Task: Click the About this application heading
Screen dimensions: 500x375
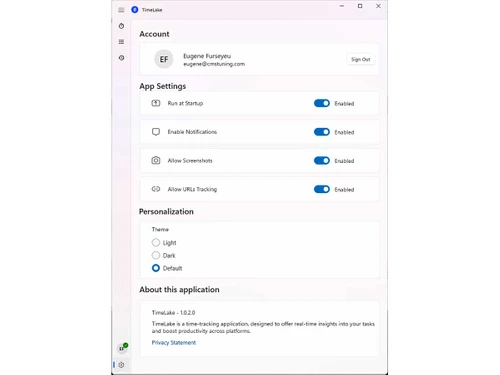Action: [179, 290]
